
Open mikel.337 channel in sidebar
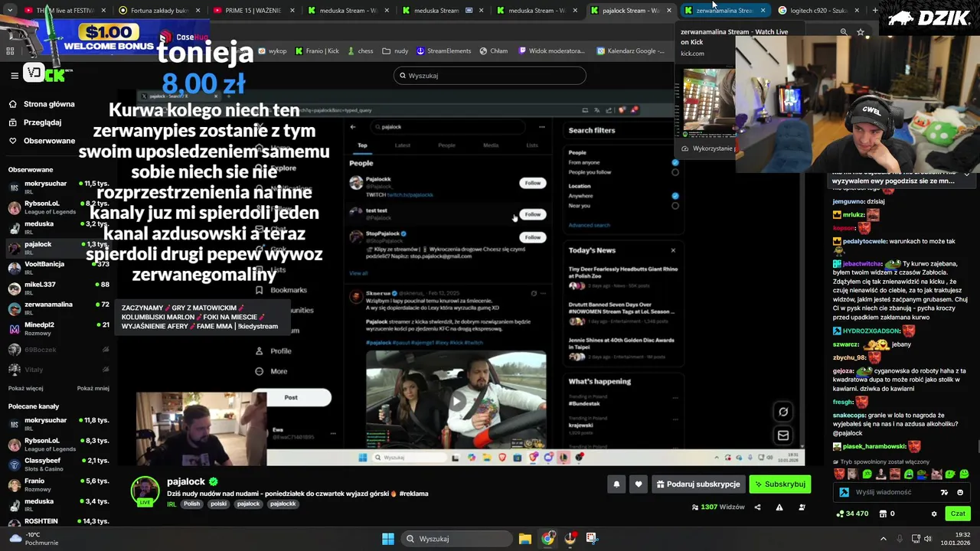pos(59,289)
